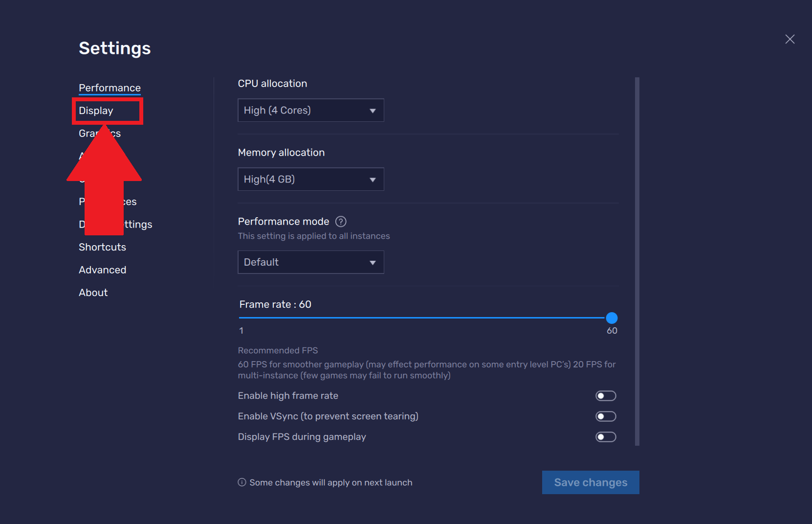The width and height of the screenshot is (812, 524).
Task: Click the Performance mode help question icon
Action: (341, 222)
